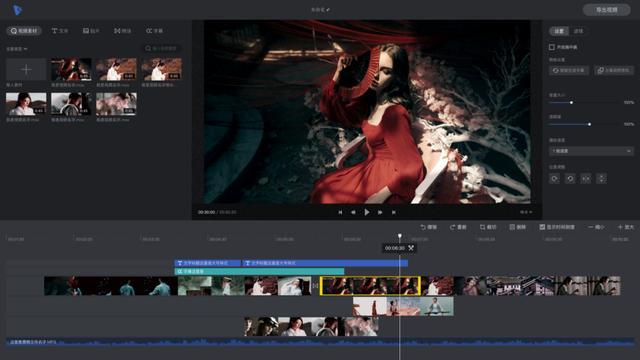Toggle the checkbox at top of properties panel
Image resolution: width=640 pixels, height=360 pixels.
(x=552, y=47)
